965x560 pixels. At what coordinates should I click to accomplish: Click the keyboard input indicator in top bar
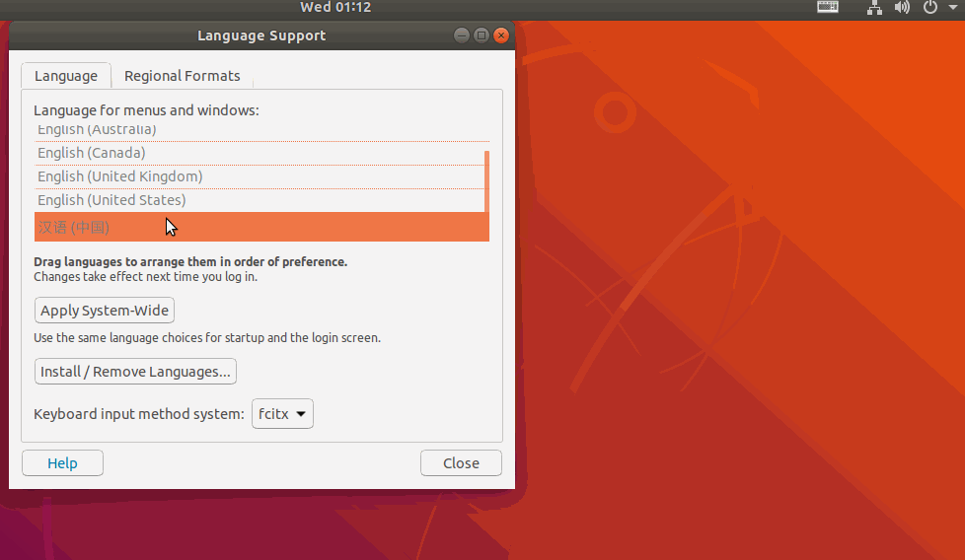(x=828, y=8)
